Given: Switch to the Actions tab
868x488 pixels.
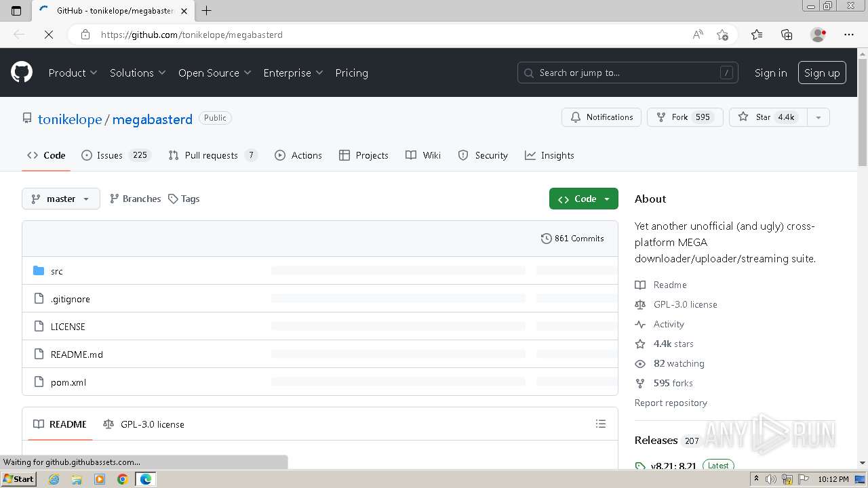Looking at the screenshot, I should [x=298, y=155].
